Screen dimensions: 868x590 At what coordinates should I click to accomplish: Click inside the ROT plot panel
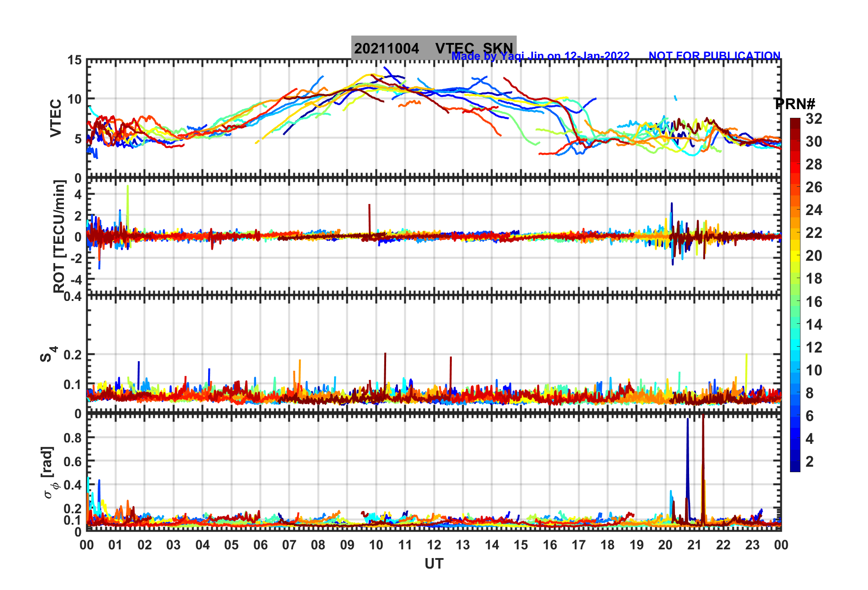(434, 236)
